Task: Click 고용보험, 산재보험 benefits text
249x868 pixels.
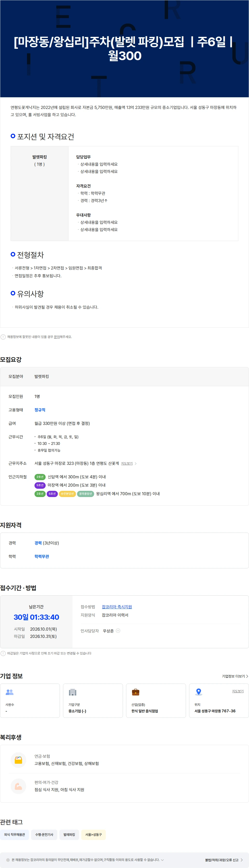Action: 67,763
